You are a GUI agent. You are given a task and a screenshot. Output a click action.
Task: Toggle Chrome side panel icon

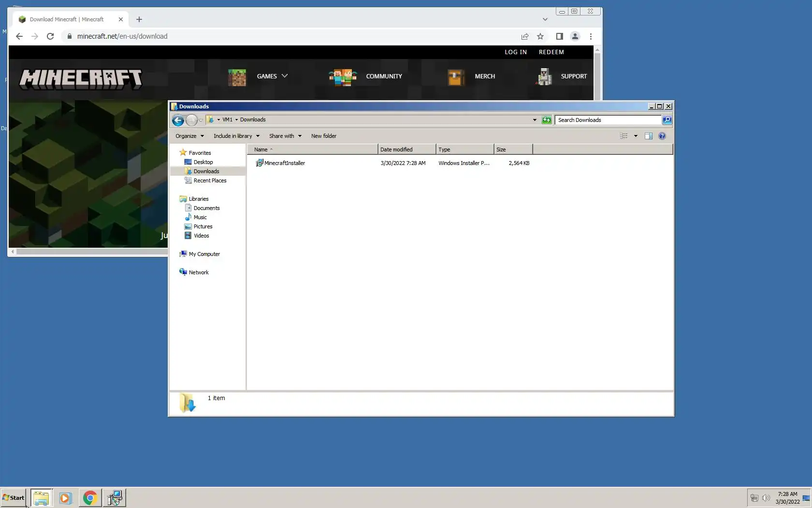pos(560,36)
